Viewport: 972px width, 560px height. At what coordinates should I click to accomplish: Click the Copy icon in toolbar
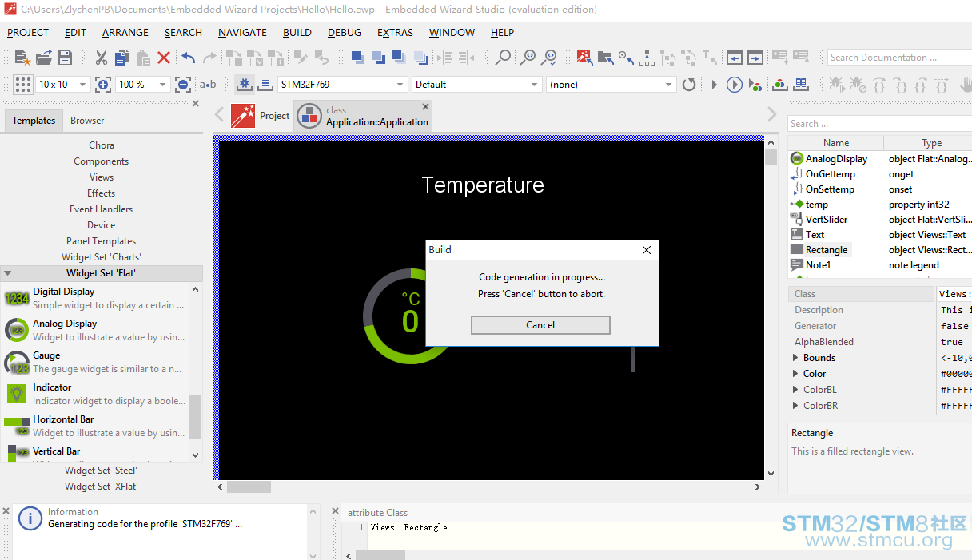point(121,58)
